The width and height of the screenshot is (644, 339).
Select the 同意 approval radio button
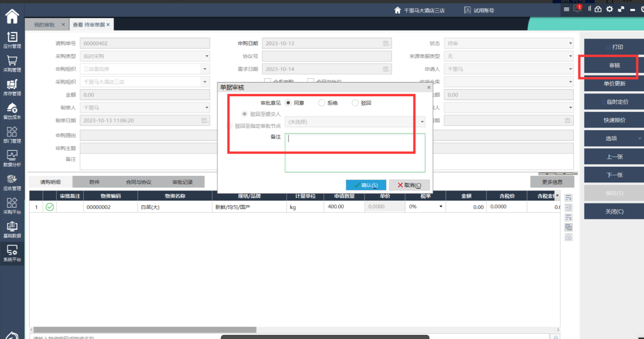tap(288, 103)
